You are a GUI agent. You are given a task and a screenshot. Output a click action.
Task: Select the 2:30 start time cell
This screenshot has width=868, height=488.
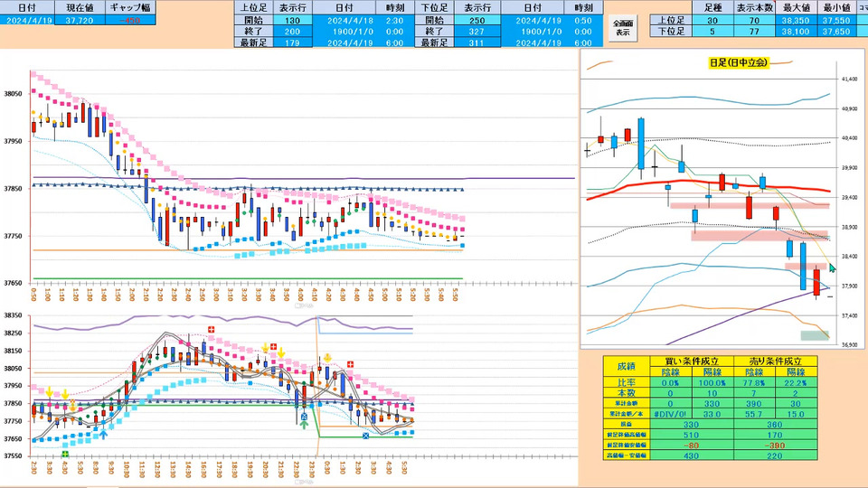coord(395,21)
